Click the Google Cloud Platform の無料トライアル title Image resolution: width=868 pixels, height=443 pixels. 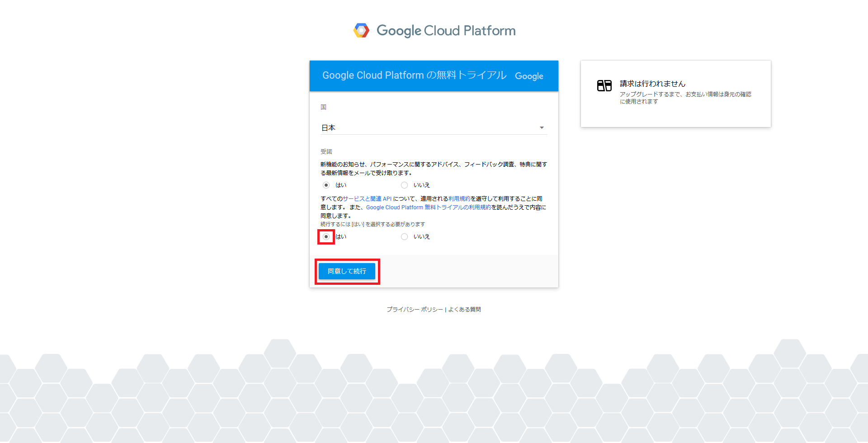[x=414, y=75]
